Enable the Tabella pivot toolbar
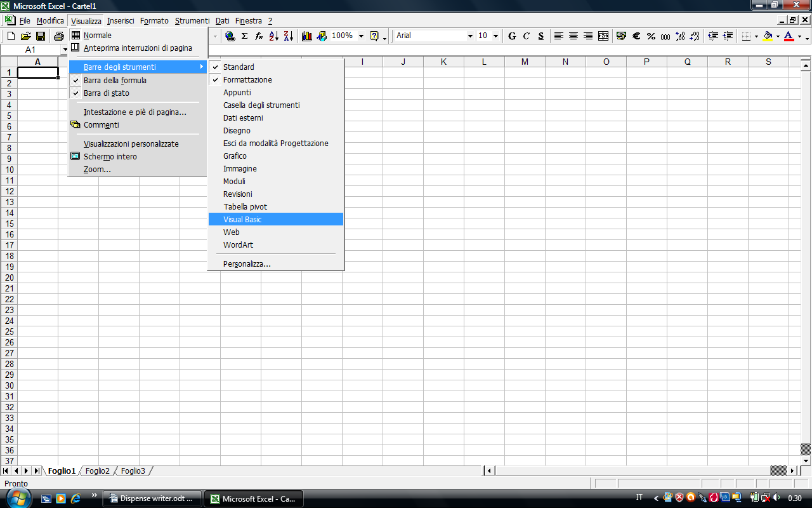 coord(276,207)
